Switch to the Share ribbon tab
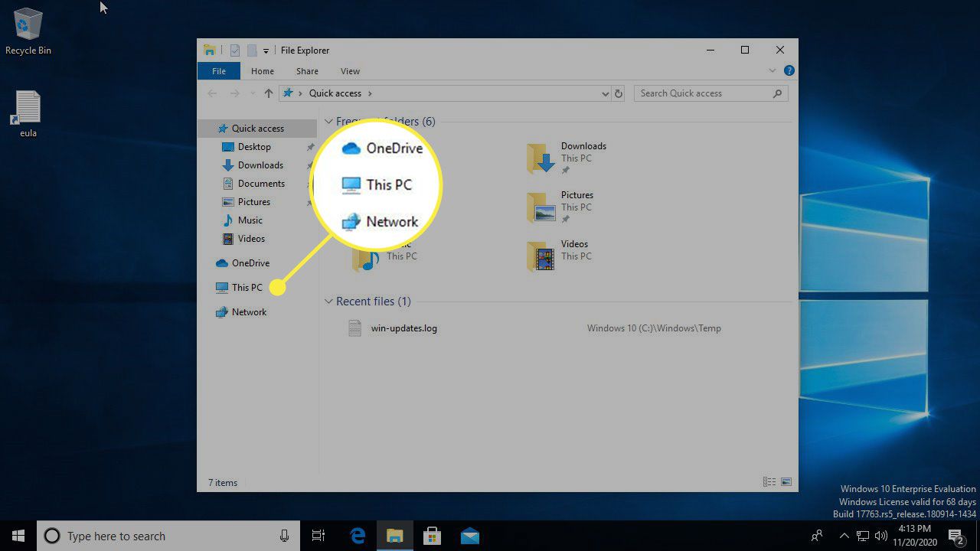980x551 pixels. pyautogui.click(x=307, y=71)
